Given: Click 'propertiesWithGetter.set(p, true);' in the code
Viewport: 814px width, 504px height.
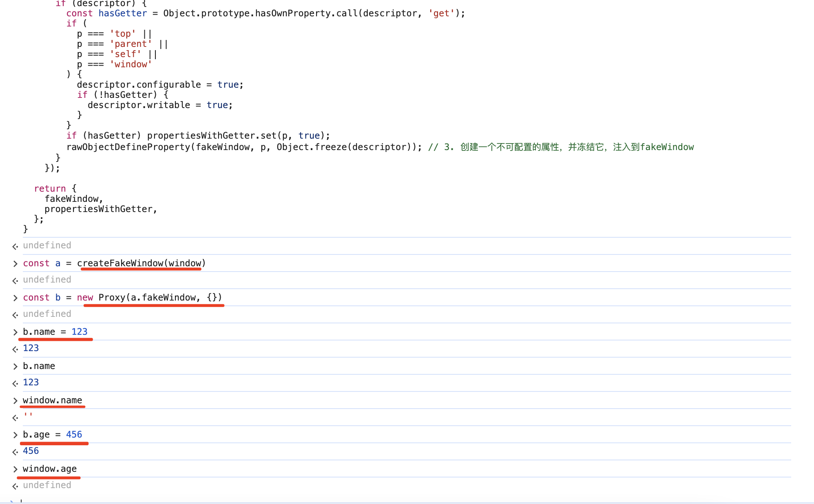Looking at the screenshot, I should [239, 136].
